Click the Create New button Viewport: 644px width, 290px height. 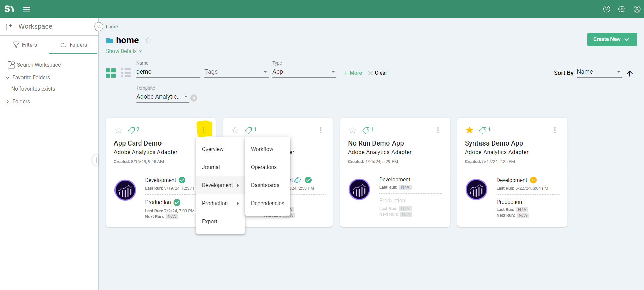click(611, 39)
